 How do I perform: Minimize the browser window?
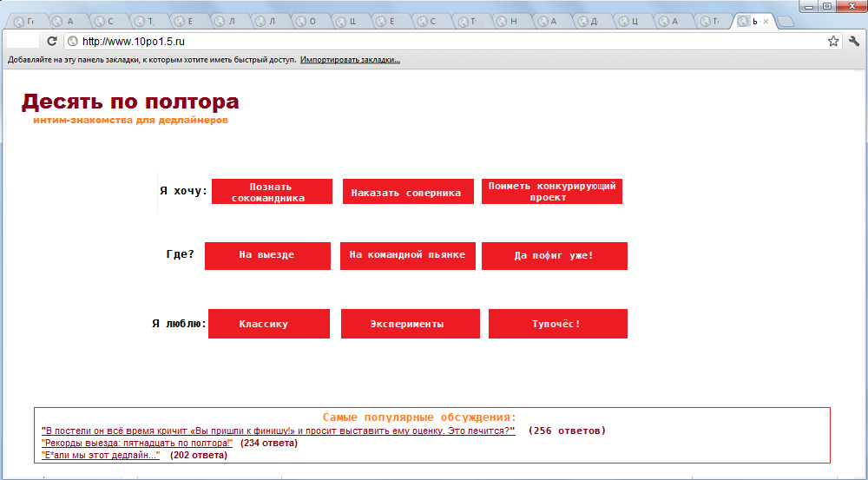pos(810,6)
